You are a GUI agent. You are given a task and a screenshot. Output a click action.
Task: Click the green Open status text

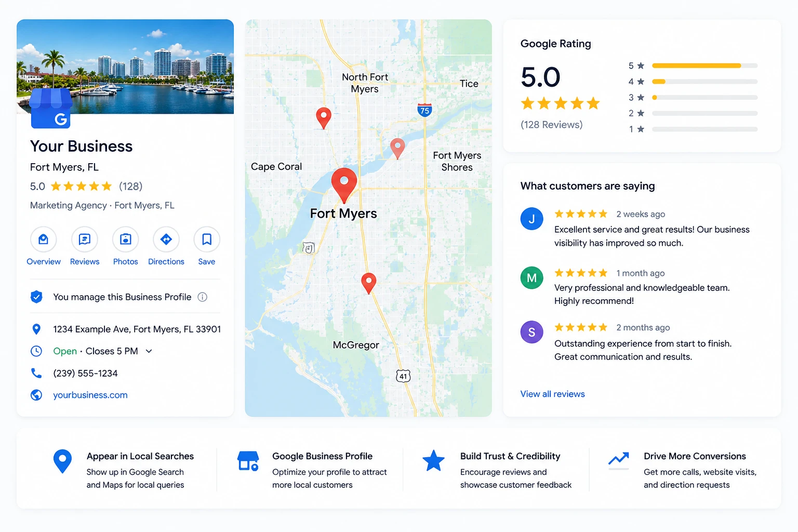point(65,351)
